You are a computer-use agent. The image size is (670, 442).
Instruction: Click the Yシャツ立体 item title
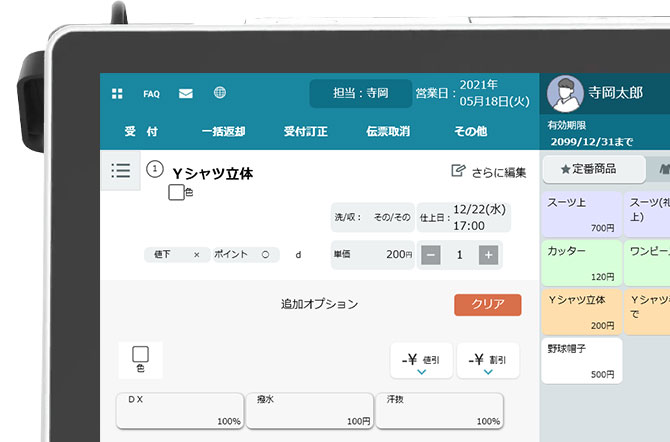(x=212, y=174)
